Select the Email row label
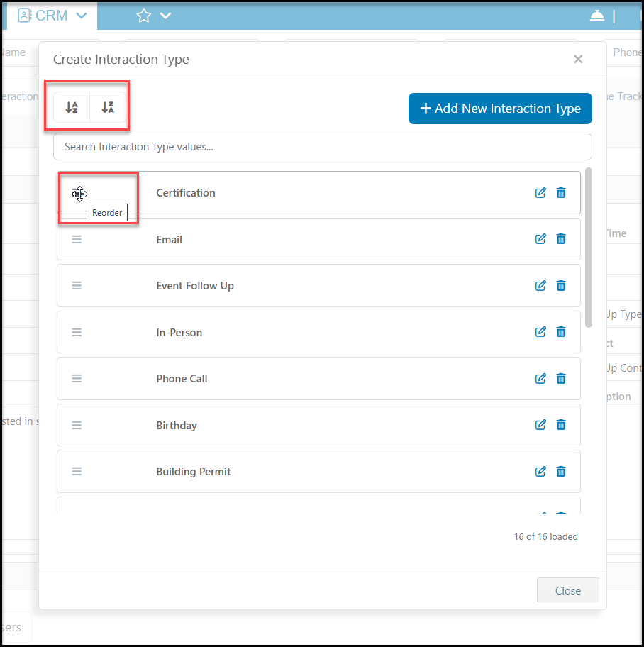This screenshot has height=647, width=644. [x=169, y=239]
